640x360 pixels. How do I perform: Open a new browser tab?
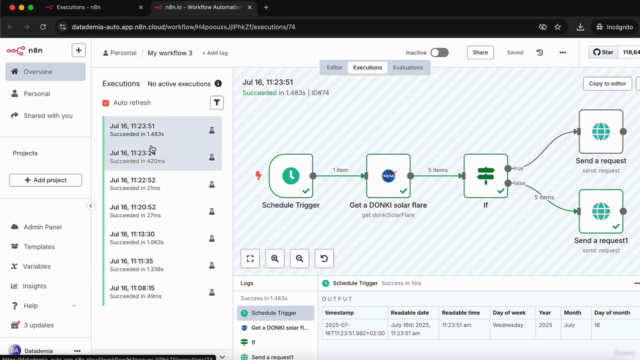coord(266,7)
